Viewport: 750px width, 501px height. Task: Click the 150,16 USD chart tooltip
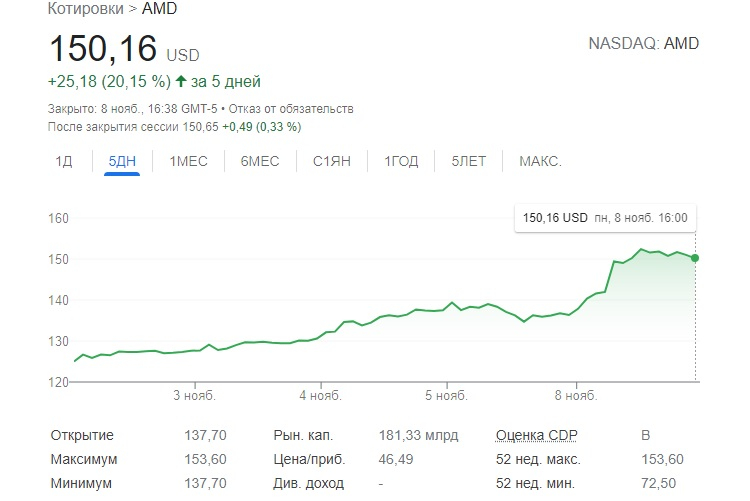(605, 218)
